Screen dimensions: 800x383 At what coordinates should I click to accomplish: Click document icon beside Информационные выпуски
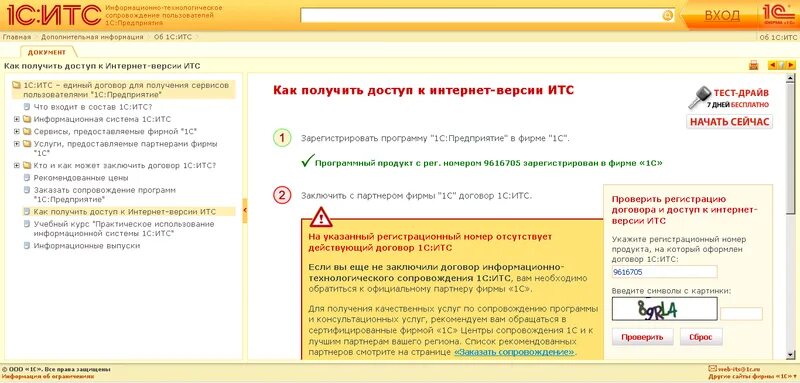(27, 246)
